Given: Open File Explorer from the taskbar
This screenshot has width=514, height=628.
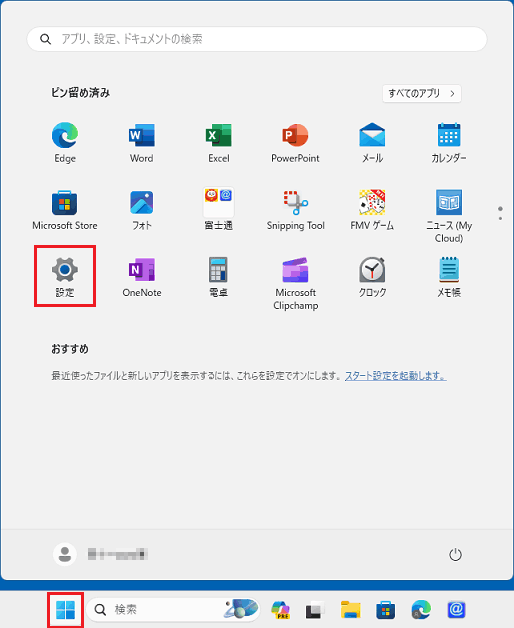Looking at the screenshot, I should click(350, 610).
